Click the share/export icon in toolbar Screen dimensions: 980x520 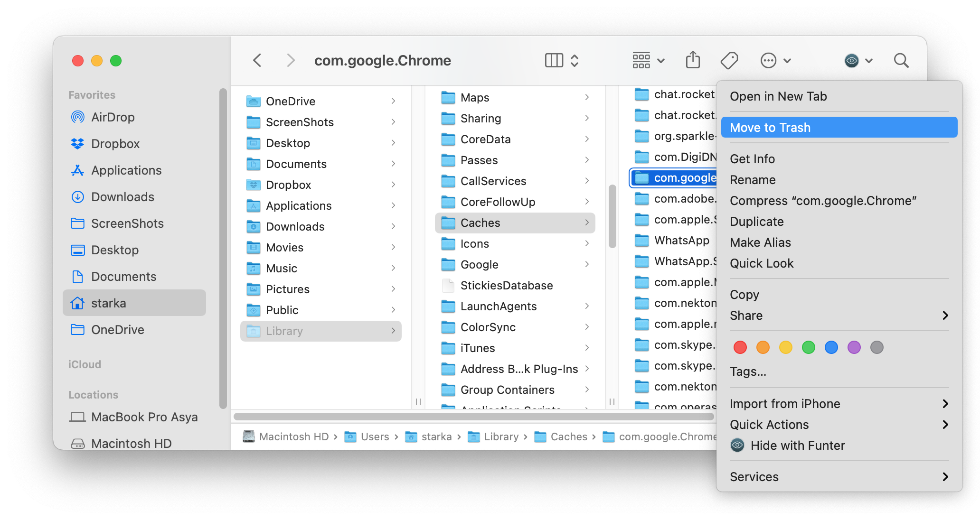point(692,61)
